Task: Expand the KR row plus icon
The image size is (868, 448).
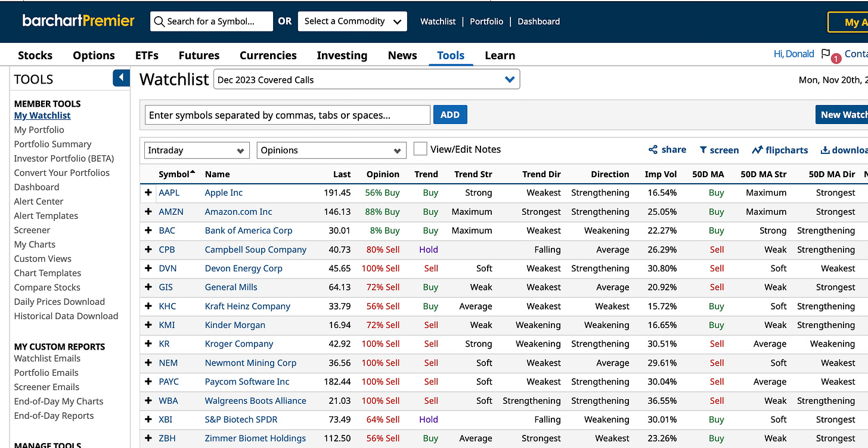Action: (148, 344)
